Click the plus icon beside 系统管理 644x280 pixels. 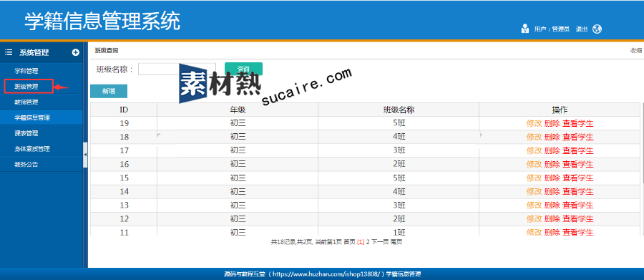[76, 52]
